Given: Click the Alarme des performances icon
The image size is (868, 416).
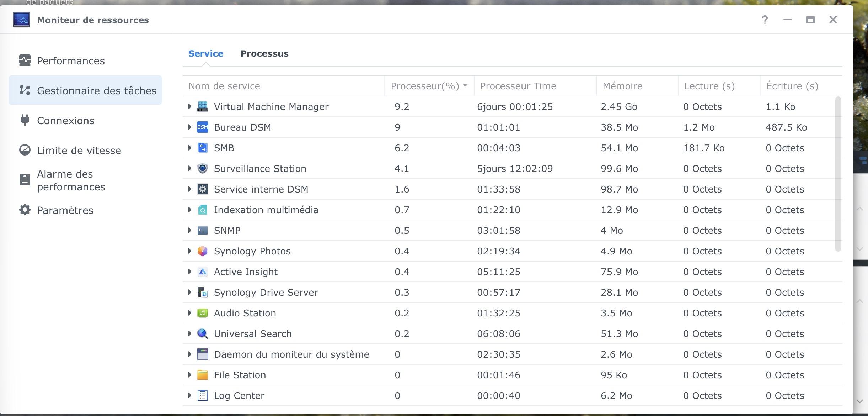Looking at the screenshot, I should coord(25,180).
